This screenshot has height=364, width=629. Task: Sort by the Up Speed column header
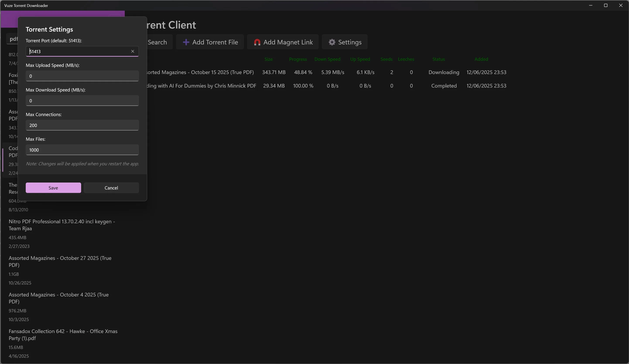[360, 59]
